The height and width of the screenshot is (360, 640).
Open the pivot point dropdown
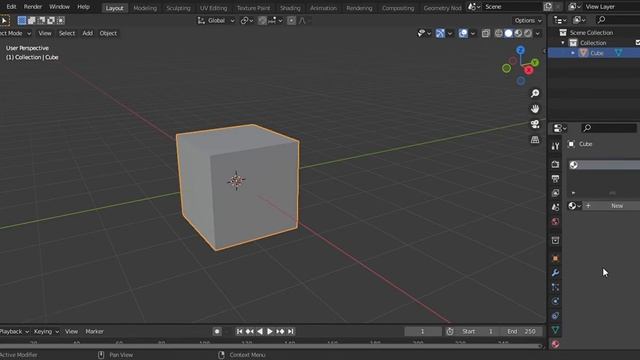pos(247,20)
